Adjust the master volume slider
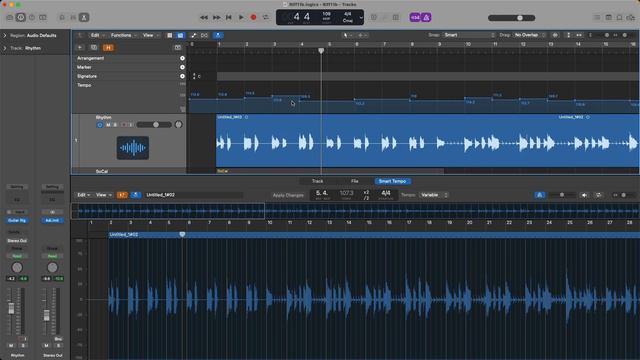This screenshot has height=360, width=640. point(511,18)
